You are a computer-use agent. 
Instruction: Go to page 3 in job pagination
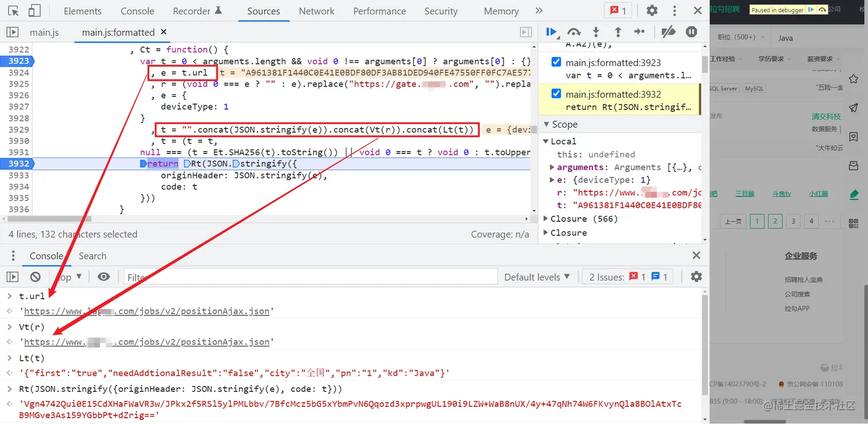(793, 221)
